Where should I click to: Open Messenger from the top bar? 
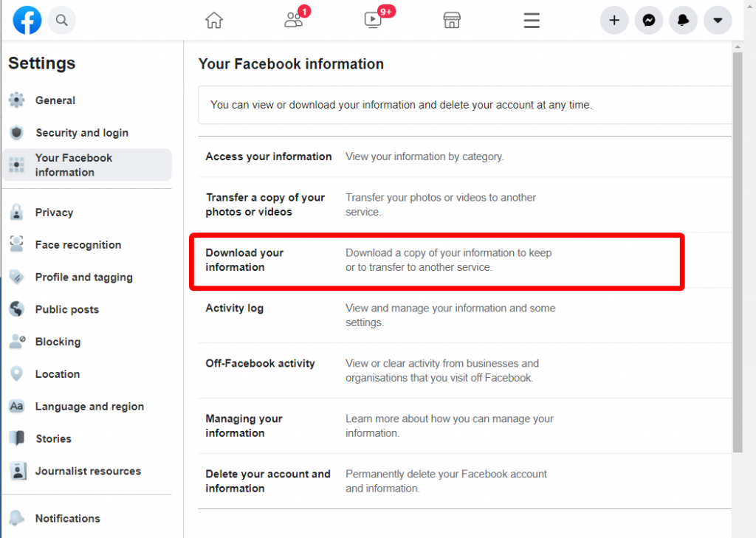pyautogui.click(x=648, y=20)
